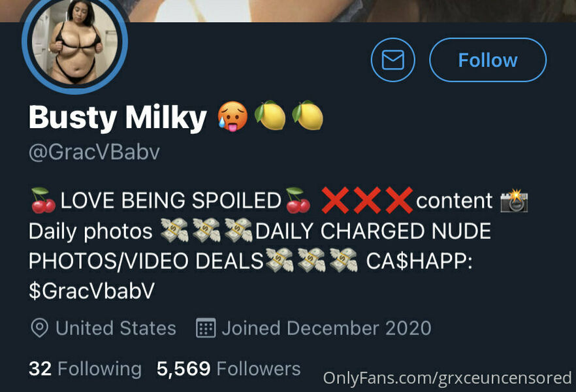Click the $GracVbabV cashtag in bio

pyautogui.click(x=92, y=291)
